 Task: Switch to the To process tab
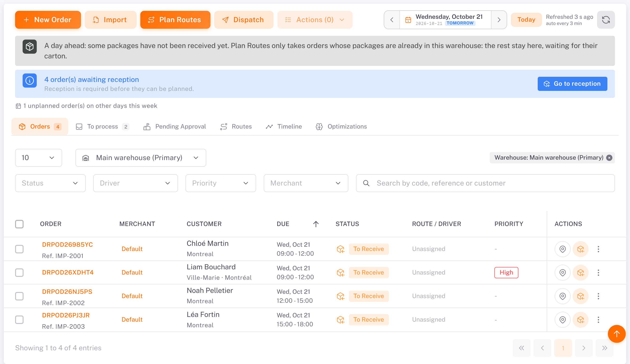pos(102,126)
